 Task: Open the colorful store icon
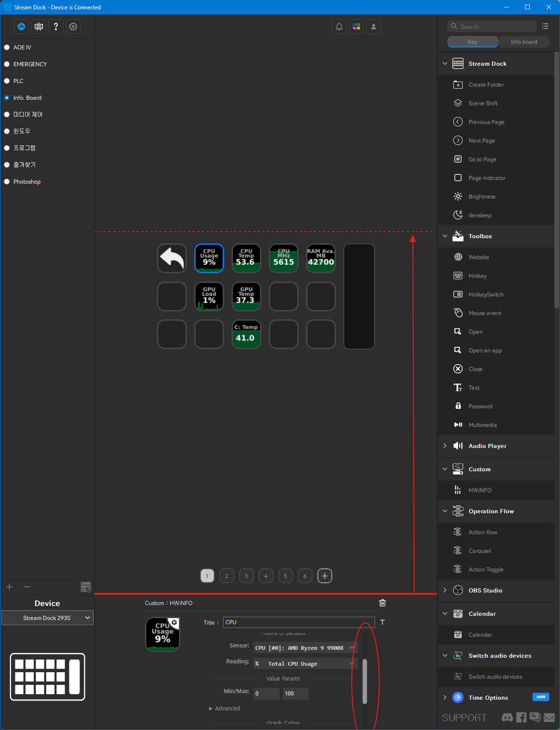tap(356, 27)
